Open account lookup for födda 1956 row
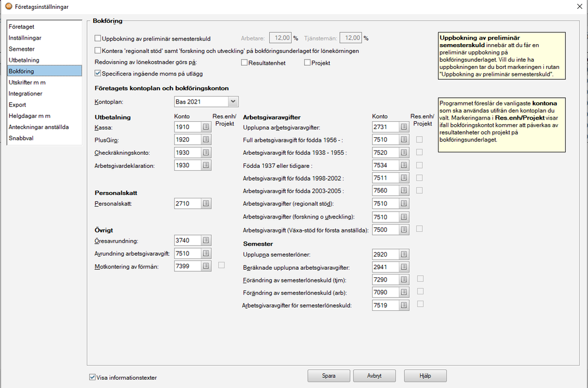The height and width of the screenshot is (388, 588). (404, 140)
